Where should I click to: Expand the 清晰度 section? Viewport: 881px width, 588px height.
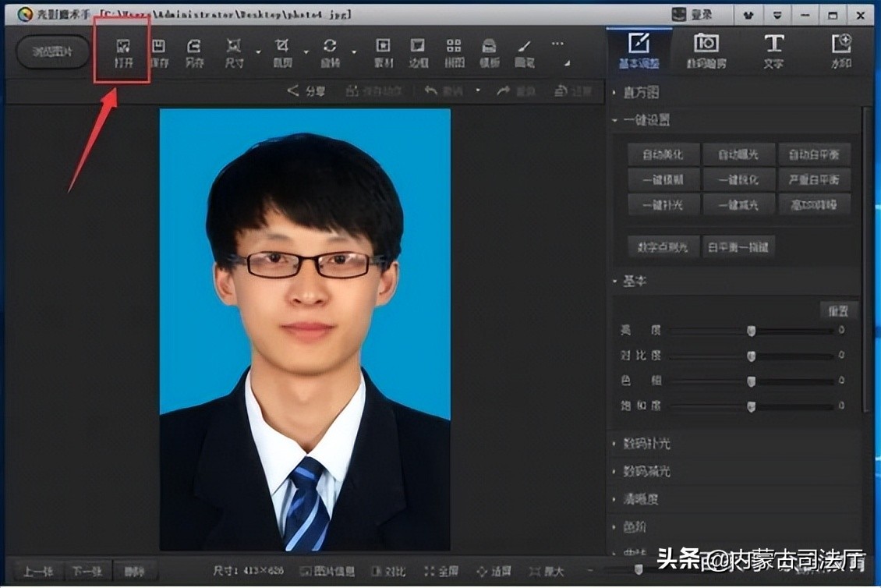(x=642, y=499)
